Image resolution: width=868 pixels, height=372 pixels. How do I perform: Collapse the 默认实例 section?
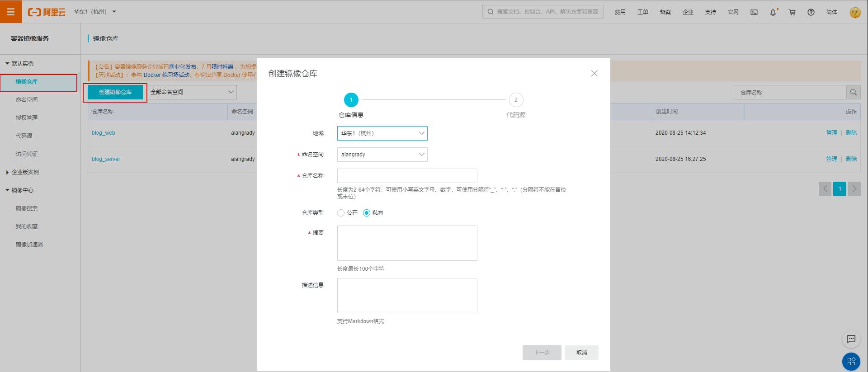click(19, 64)
